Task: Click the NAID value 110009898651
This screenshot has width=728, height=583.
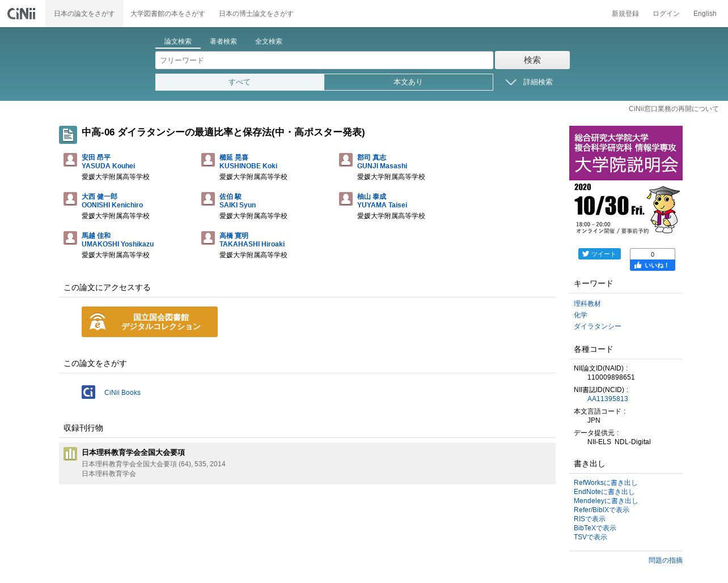Action: point(611,377)
